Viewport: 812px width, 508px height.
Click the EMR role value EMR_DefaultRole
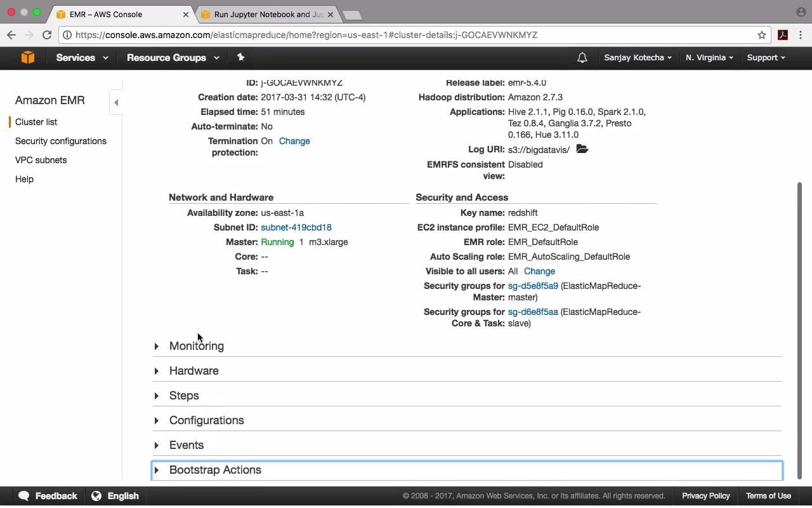[x=543, y=242]
